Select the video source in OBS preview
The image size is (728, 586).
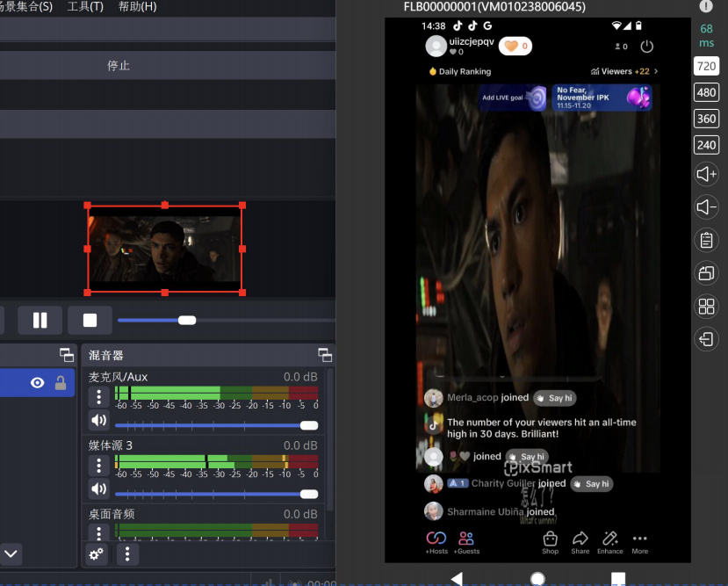pos(165,249)
